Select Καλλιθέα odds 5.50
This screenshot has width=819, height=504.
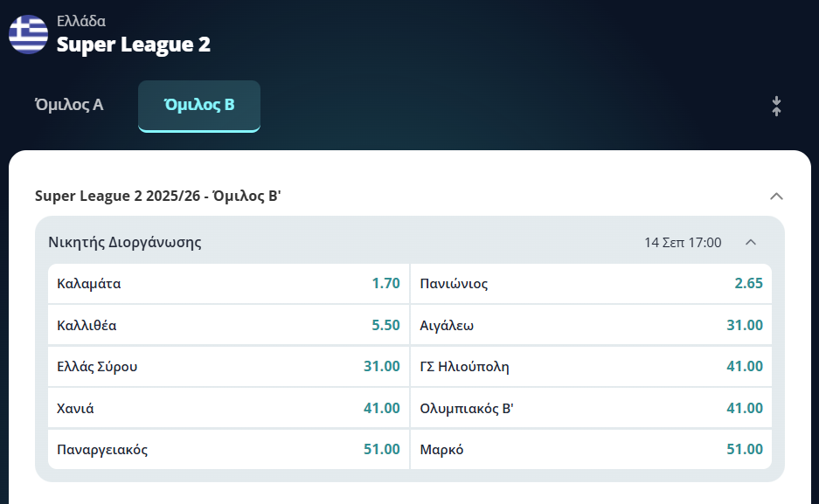(x=228, y=325)
